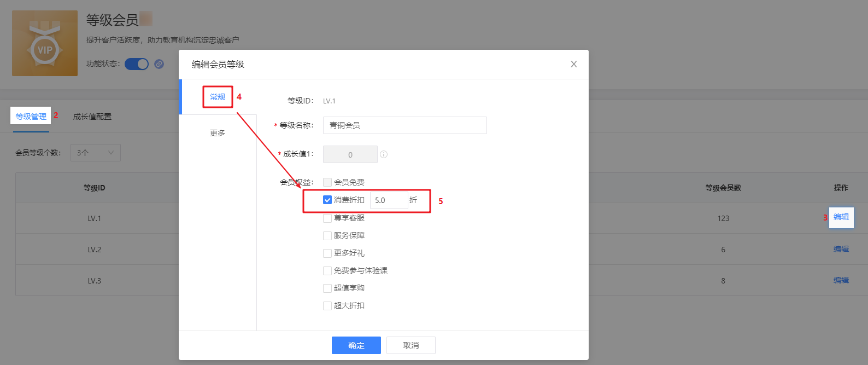The height and width of the screenshot is (365, 868).
Task: Click the dialog's LV.1 等级ID value
Action: tap(329, 101)
